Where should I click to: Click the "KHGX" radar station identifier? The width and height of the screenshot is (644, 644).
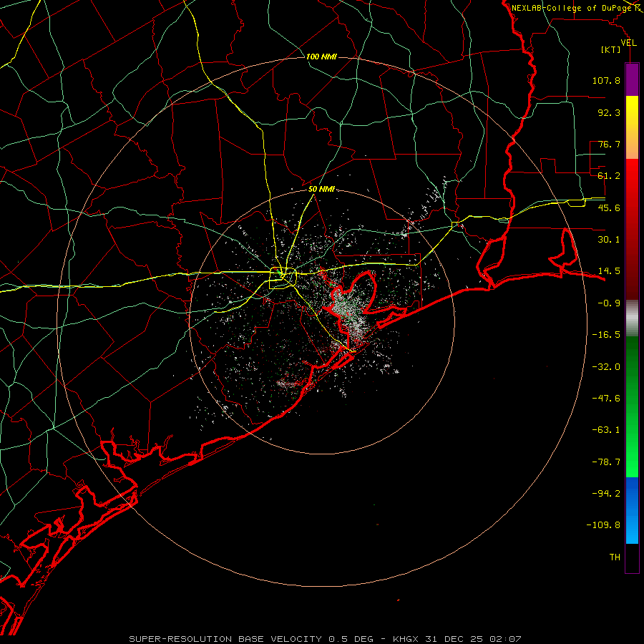[406, 639]
